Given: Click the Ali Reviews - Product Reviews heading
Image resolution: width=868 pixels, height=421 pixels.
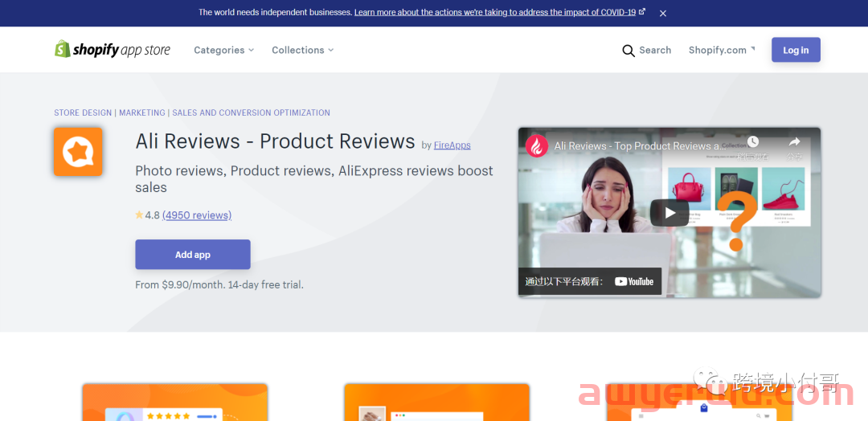Looking at the screenshot, I should [x=275, y=141].
